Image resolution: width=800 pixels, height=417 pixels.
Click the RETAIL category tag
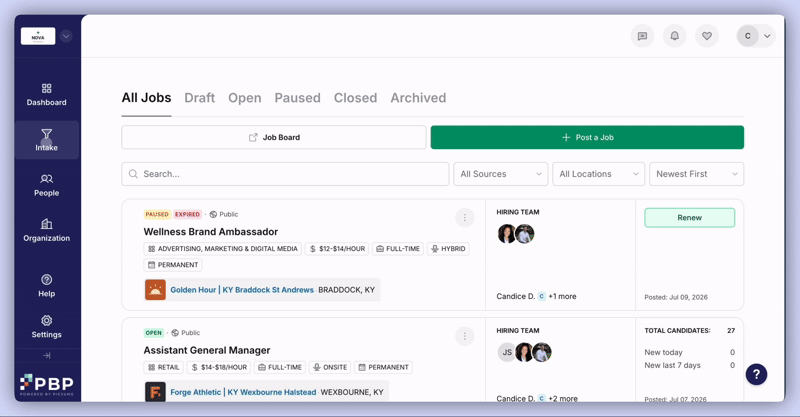(x=163, y=367)
